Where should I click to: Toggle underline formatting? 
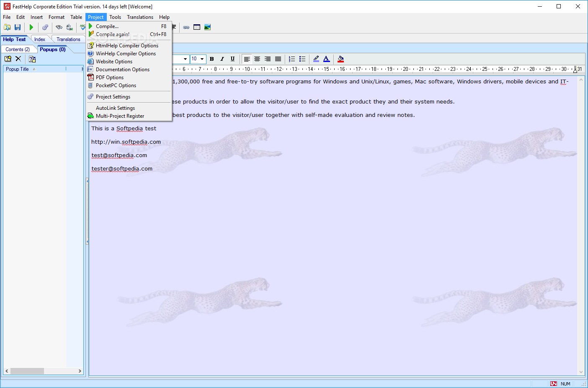233,59
